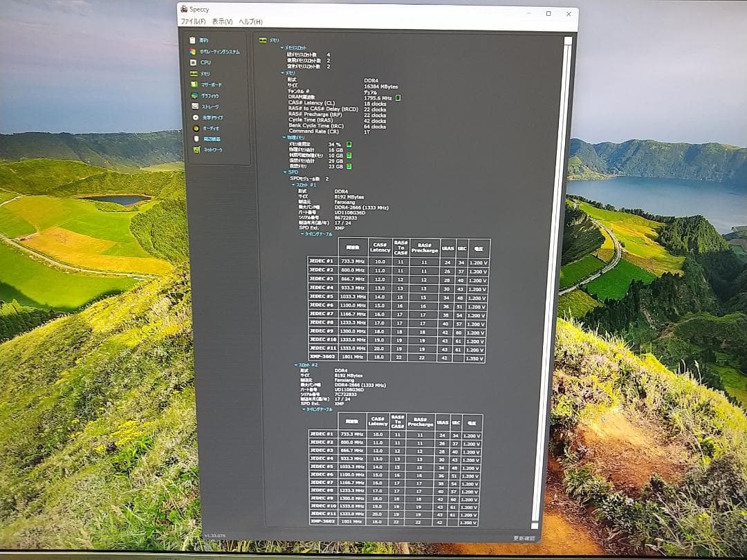747x560 pixels.
Task: Select the マザーボード (Motherboard) icon
Action: tap(194, 84)
